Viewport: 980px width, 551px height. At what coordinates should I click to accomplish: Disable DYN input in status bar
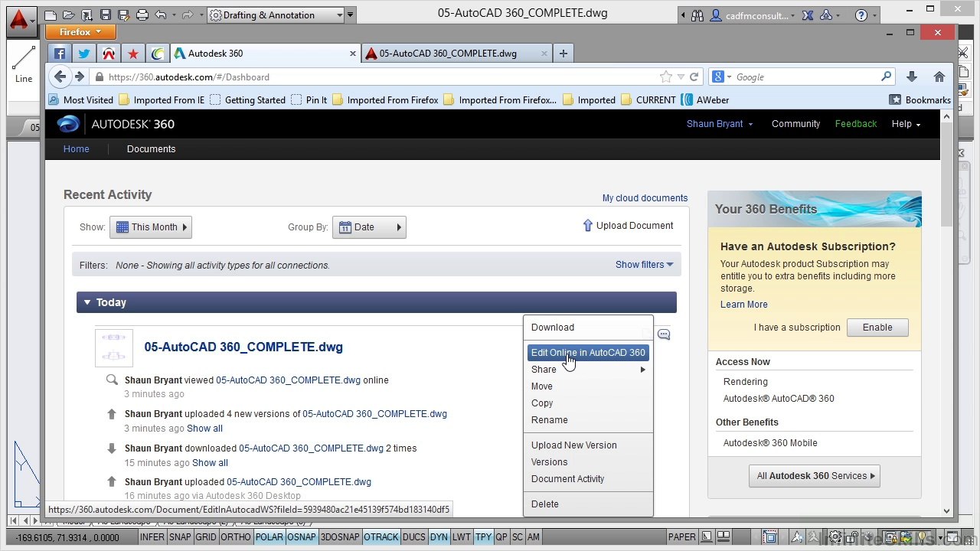coord(439,537)
